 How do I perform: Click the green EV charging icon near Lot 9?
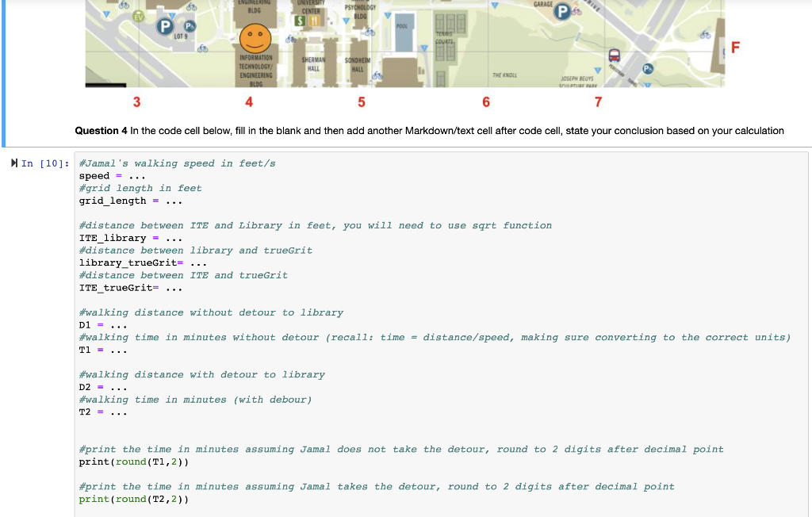[138, 16]
